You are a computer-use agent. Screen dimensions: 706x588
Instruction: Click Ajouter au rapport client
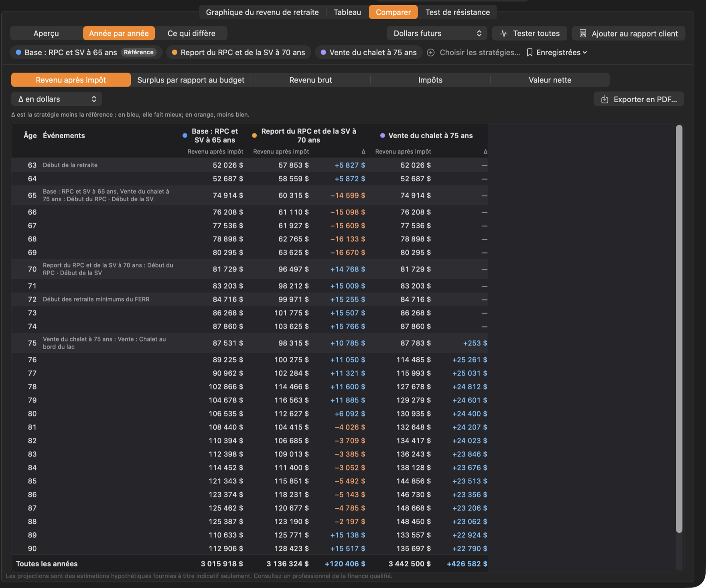(629, 33)
